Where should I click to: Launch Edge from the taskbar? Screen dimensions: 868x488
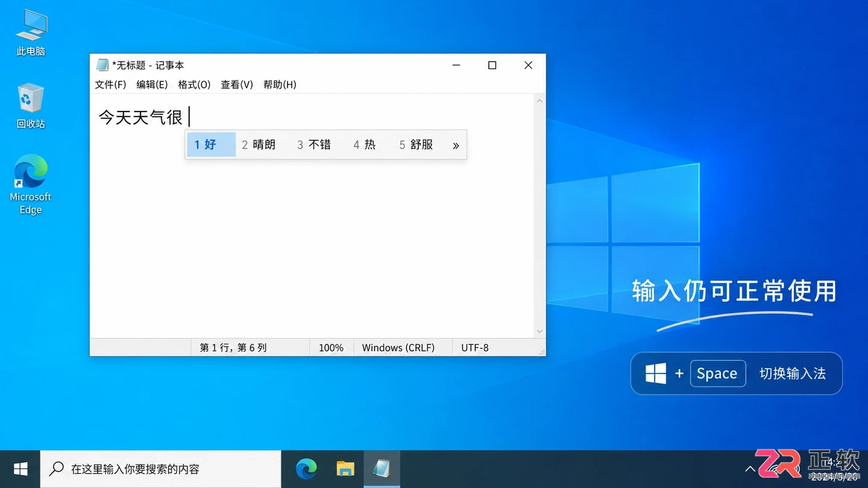[307, 469]
